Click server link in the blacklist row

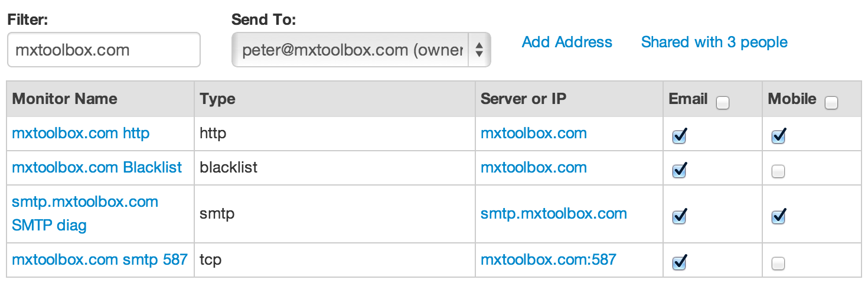534,167
